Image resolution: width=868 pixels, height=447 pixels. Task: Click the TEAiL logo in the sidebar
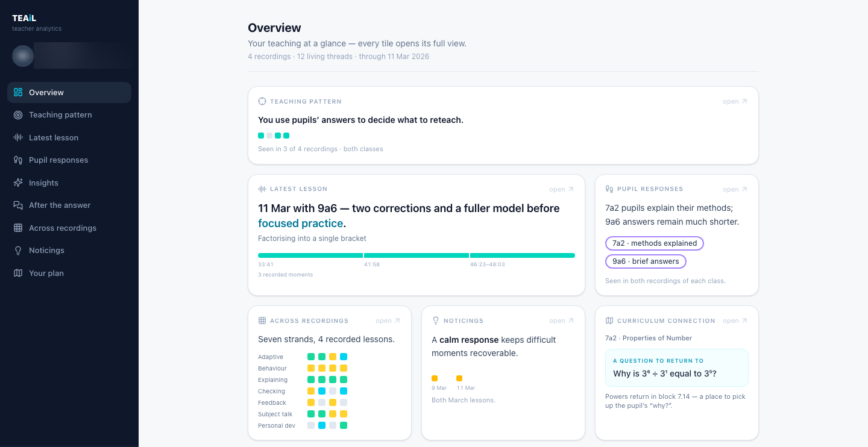click(x=24, y=18)
